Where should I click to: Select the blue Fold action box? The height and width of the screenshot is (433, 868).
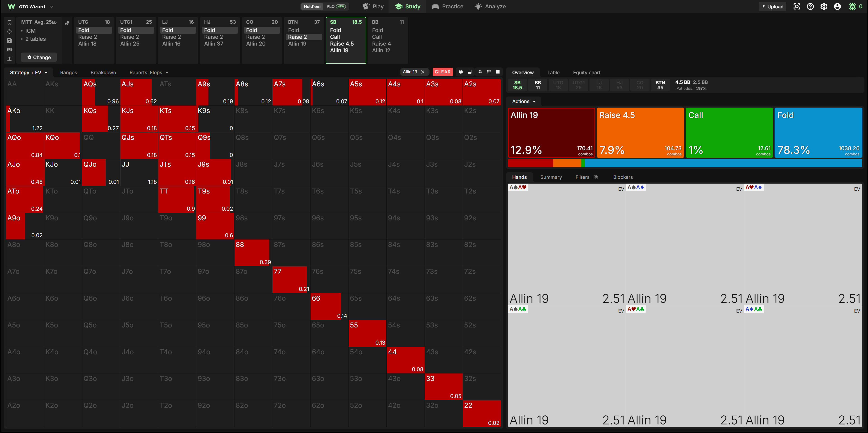click(818, 132)
